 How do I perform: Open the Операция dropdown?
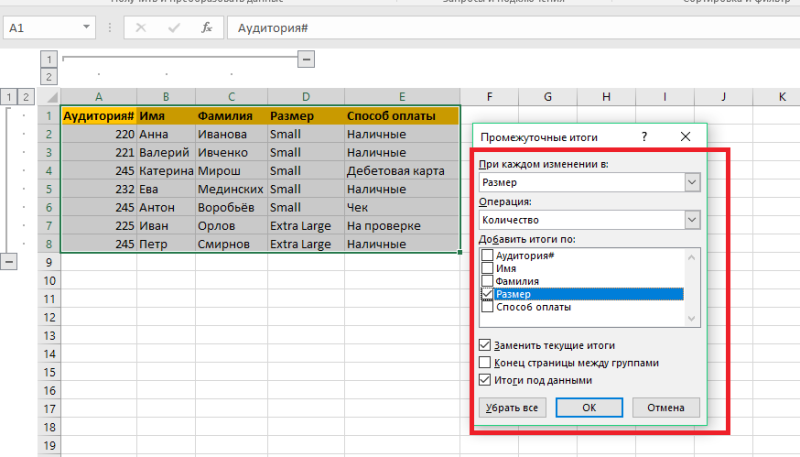(692, 220)
